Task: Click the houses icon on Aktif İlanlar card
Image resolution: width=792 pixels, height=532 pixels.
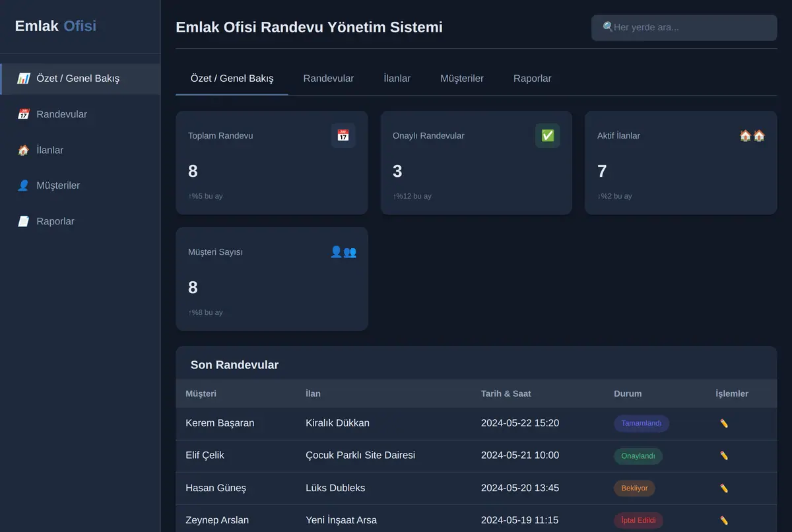Action: point(752,135)
